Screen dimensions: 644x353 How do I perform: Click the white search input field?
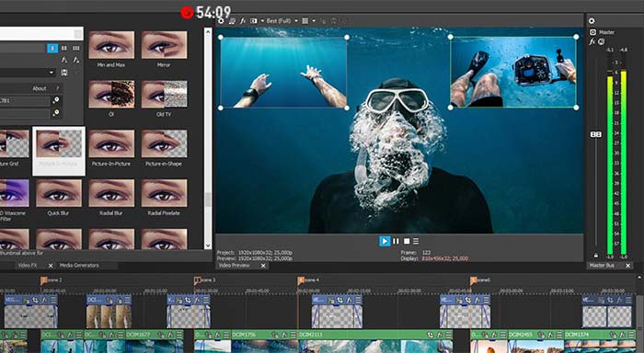41,34
